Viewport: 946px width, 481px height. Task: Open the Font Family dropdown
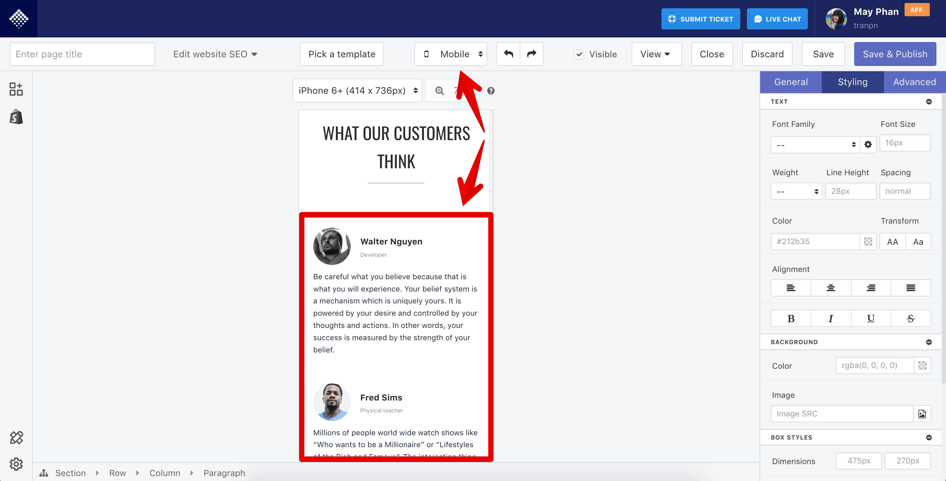816,144
